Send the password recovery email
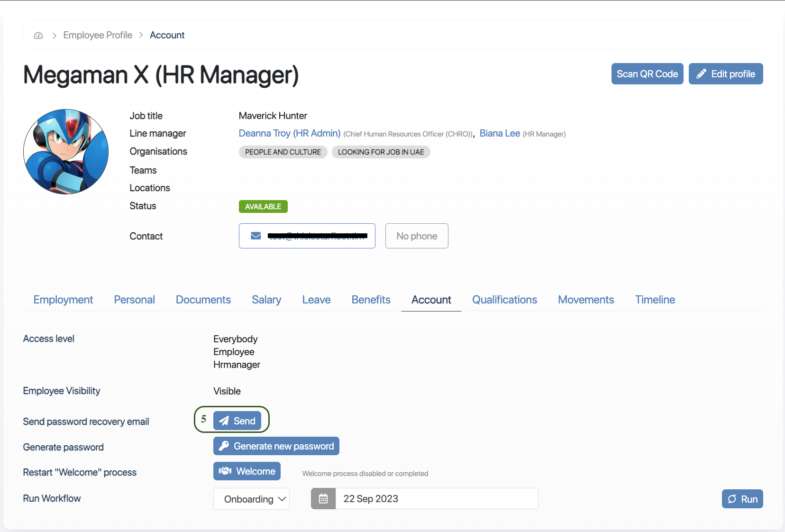 pyautogui.click(x=237, y=421)
